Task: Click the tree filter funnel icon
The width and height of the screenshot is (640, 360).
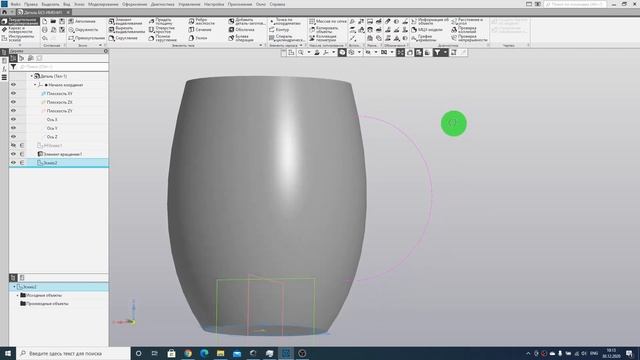Action: coord(13,67)
